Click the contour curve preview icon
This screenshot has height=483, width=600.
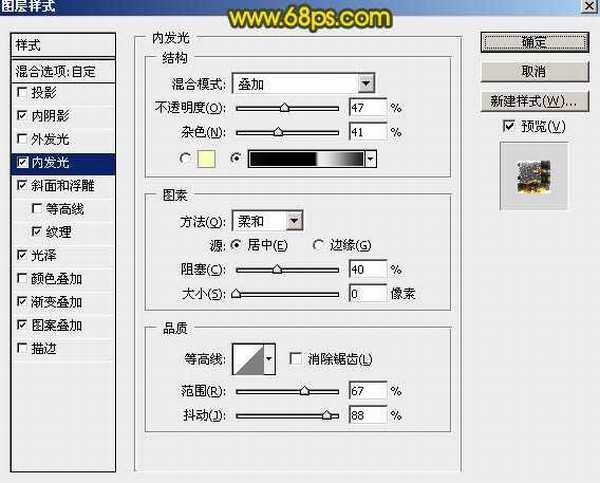pos(248,360)
